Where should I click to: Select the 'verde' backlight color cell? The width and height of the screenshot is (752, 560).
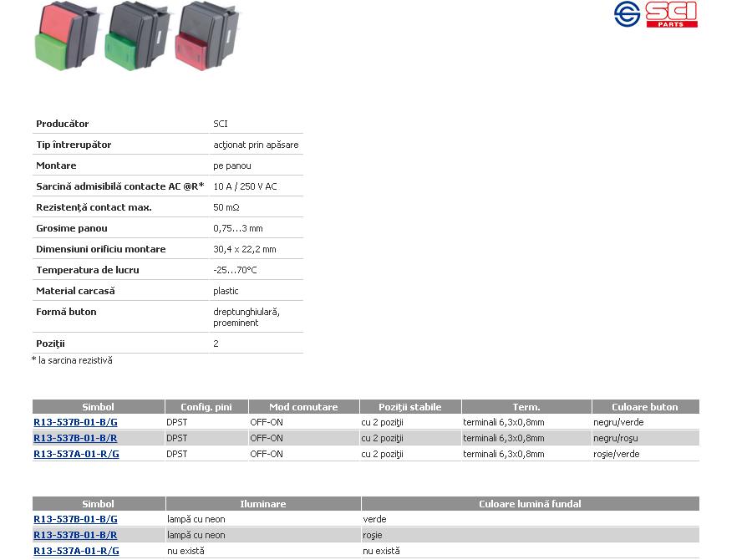coord(374,519)
